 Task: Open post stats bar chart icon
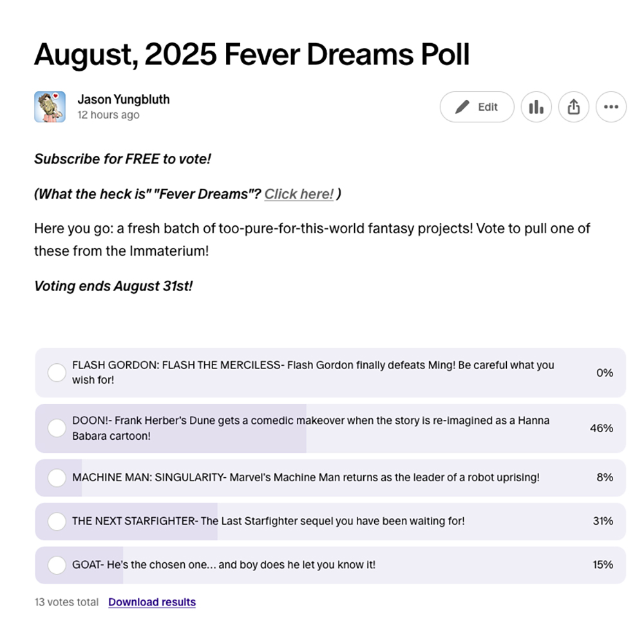(x=536, y=107)
